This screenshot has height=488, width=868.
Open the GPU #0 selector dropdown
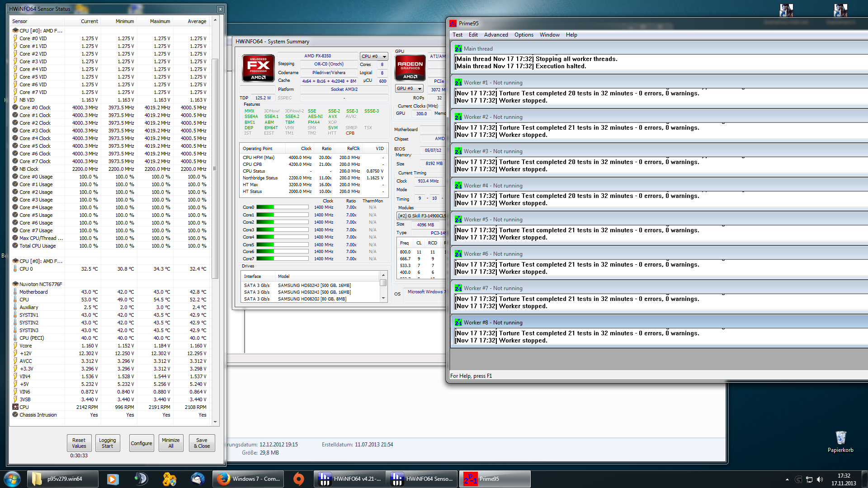coord(409,89)
